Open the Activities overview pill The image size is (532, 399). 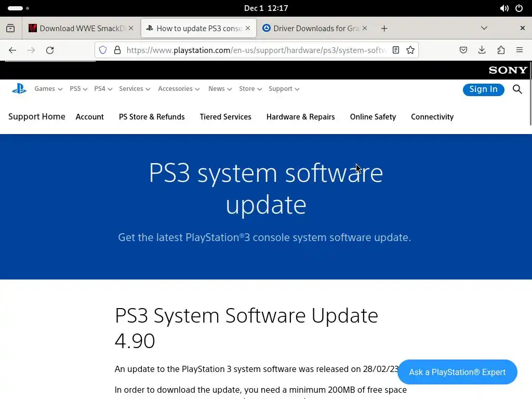(15, 8)
